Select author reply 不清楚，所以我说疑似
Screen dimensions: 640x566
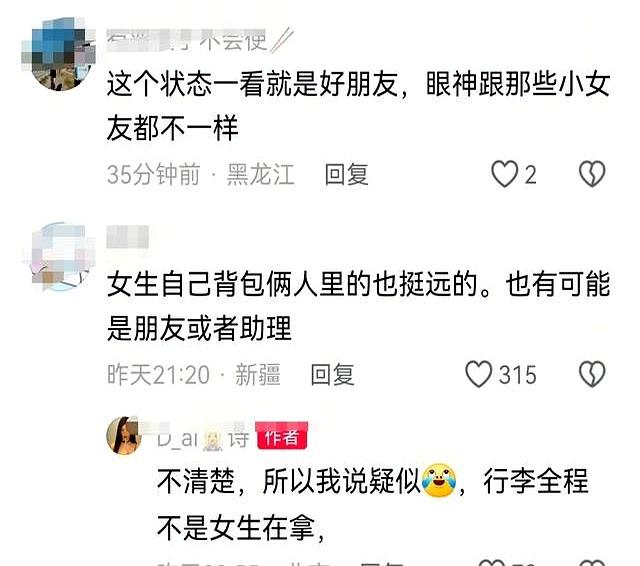[289, 481]
